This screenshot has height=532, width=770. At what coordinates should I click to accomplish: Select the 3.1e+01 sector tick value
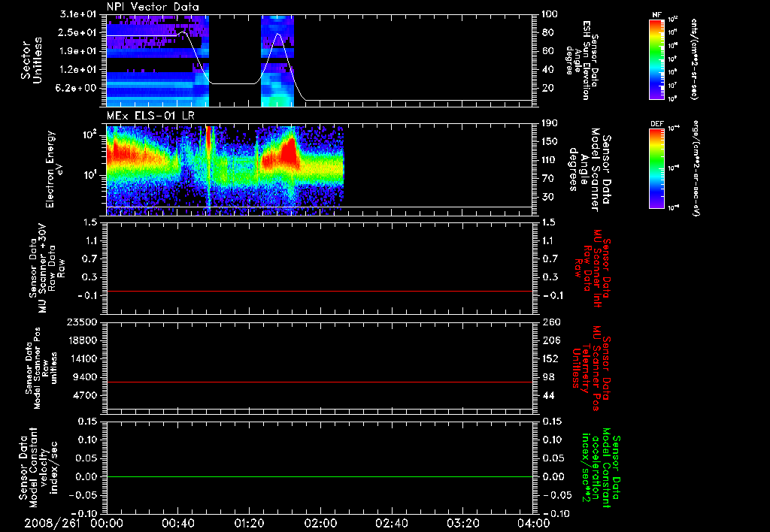point(78,14)
